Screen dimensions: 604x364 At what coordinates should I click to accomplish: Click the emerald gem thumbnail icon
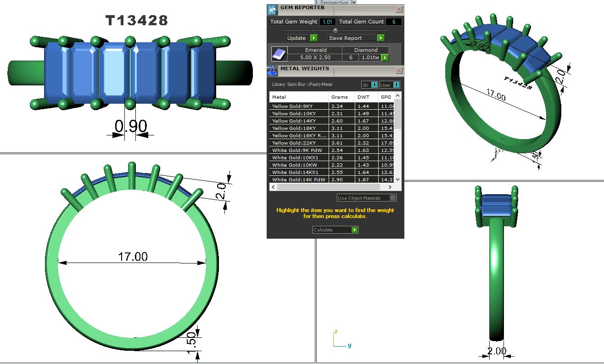coord(279,54)
